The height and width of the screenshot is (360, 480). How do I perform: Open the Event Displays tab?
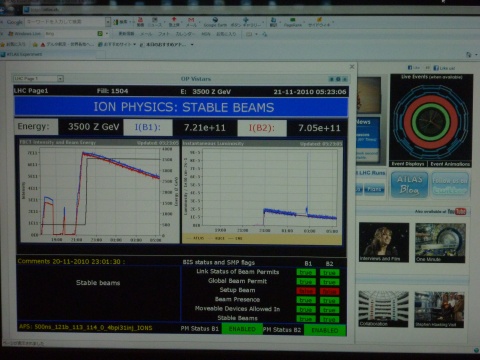click(x=408, y=164)
